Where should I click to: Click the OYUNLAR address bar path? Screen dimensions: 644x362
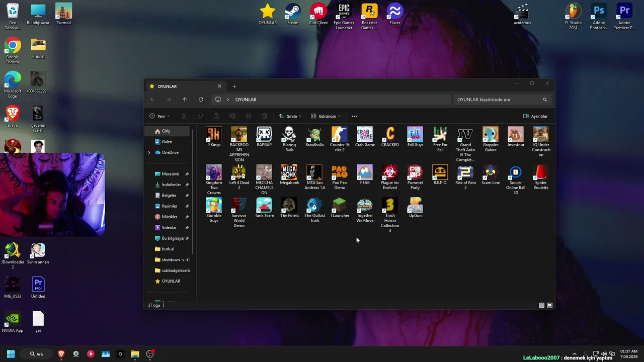click(x=246, y=100)
